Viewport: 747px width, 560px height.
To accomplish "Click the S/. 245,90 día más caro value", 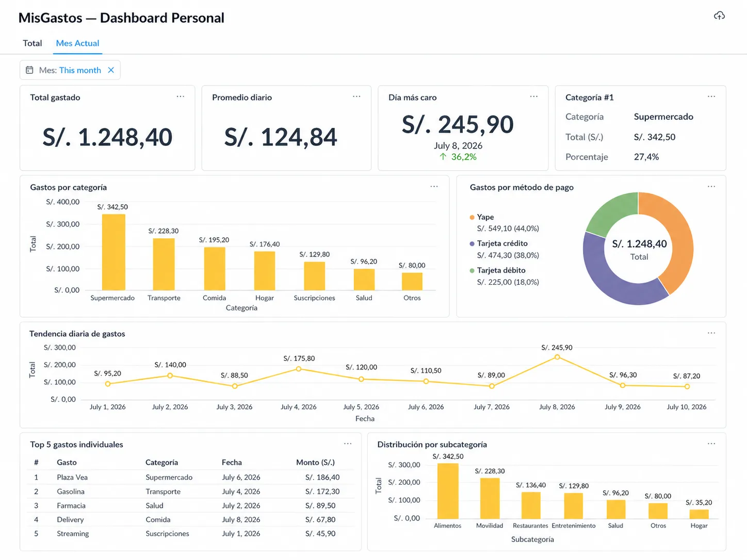I will coord(458,124).
